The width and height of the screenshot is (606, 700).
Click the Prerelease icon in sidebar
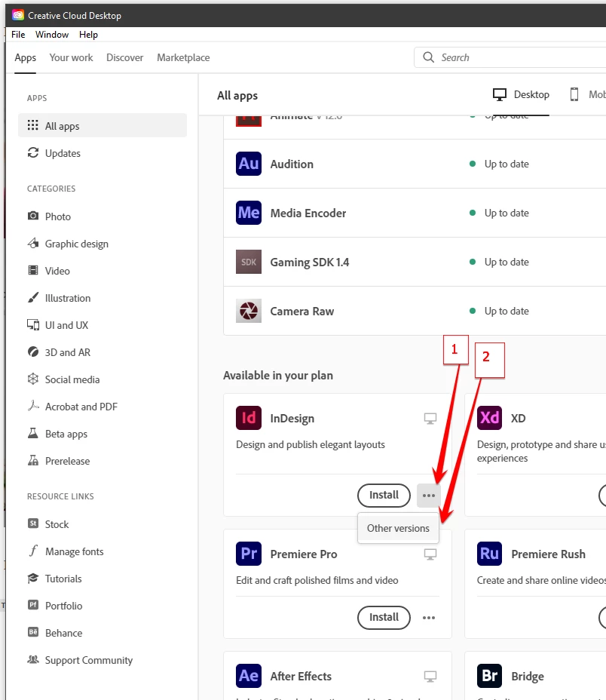pyautogui.click(x=33, y=460)
